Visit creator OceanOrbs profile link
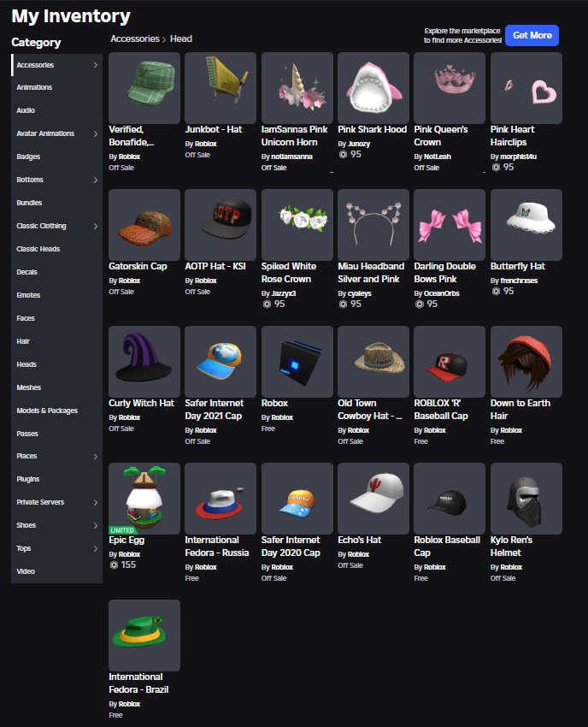This screenshot has height=727, width=588. [442, 293]
